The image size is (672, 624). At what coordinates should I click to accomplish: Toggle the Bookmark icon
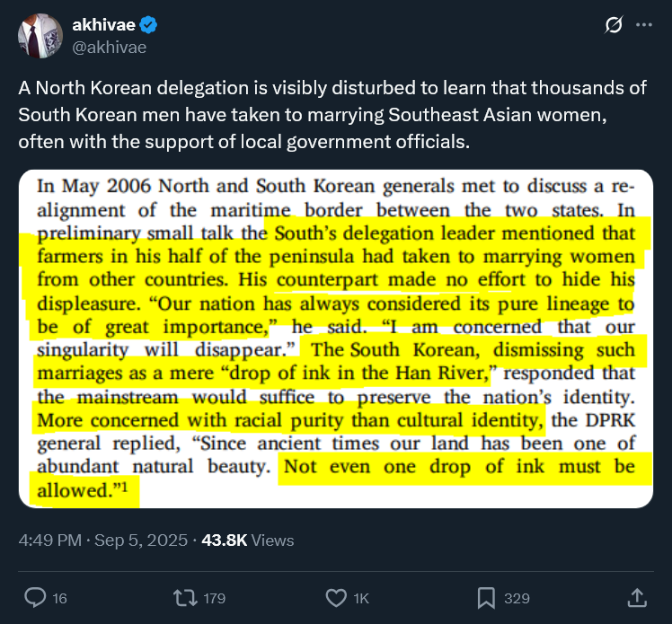coord(486,597)
